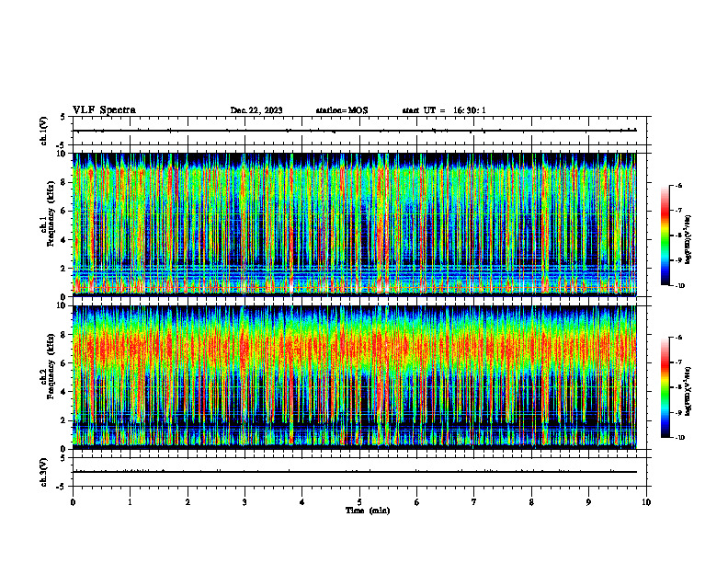Click the ch.1 voltage waveform trace
Viewport: 728px width, 563px height.
click(354, 131)
